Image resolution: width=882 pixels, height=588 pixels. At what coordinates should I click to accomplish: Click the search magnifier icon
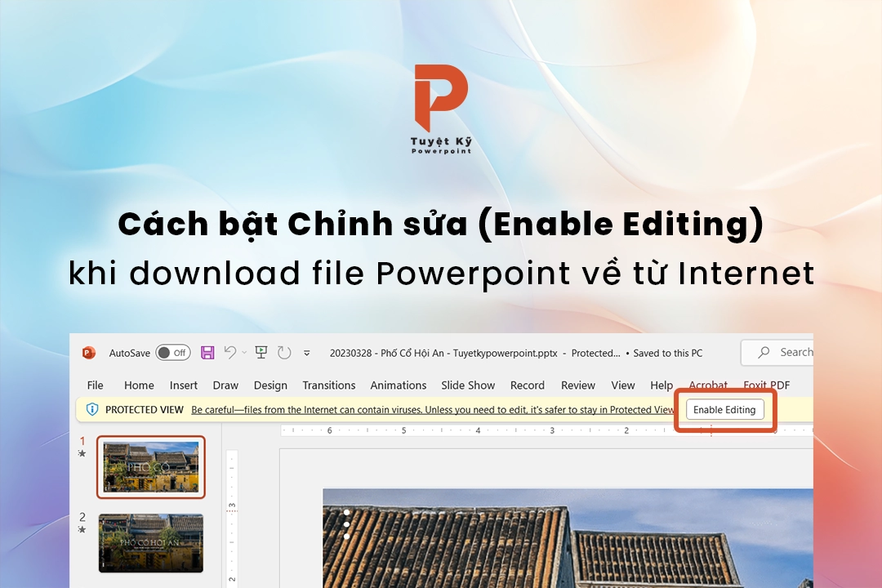[x=764, y=352]
